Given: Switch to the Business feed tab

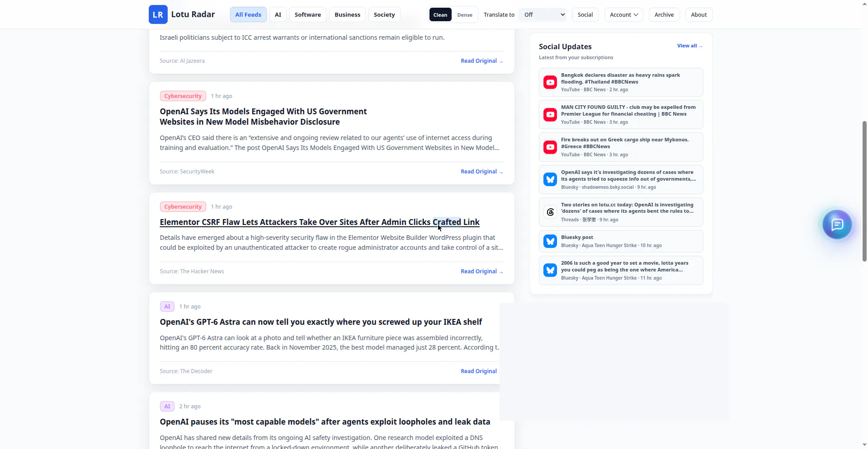Looking at the screenshot, I should click(x=348, y=14).
